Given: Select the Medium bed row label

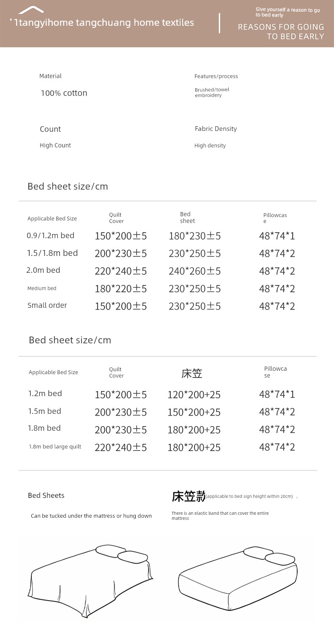Looking at the screenshot, I should [x=42, y=288].
